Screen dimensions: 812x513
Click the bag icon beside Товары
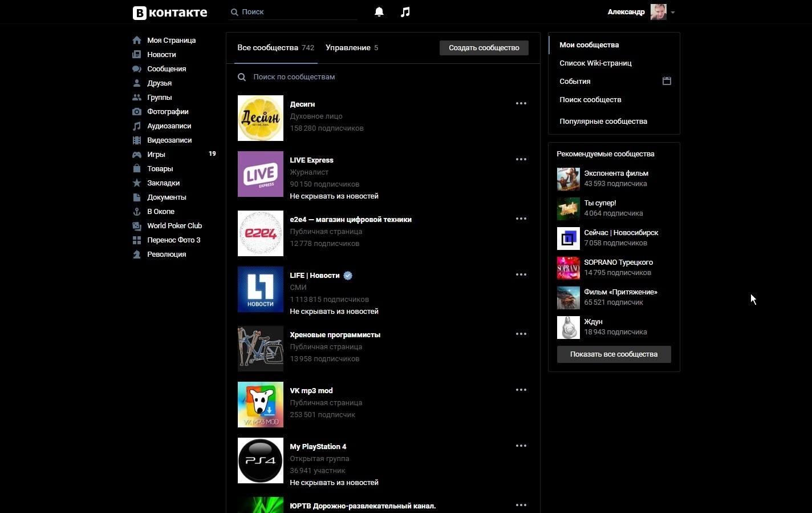pos(137,168)
